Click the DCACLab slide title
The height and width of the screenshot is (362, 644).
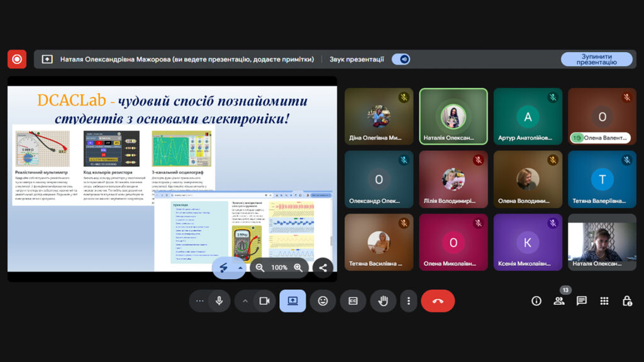172,109
